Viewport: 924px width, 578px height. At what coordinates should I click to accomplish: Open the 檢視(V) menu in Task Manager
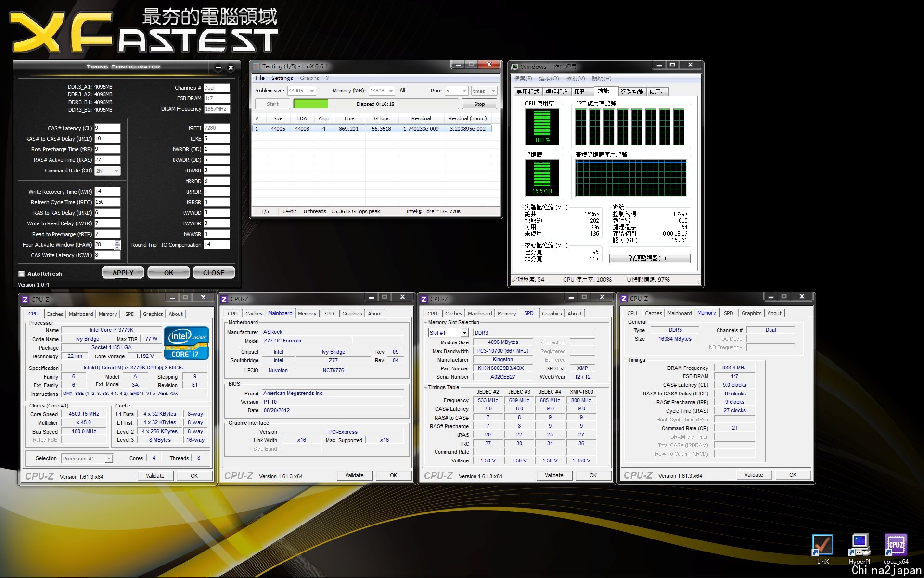click(x=575, y=79)
